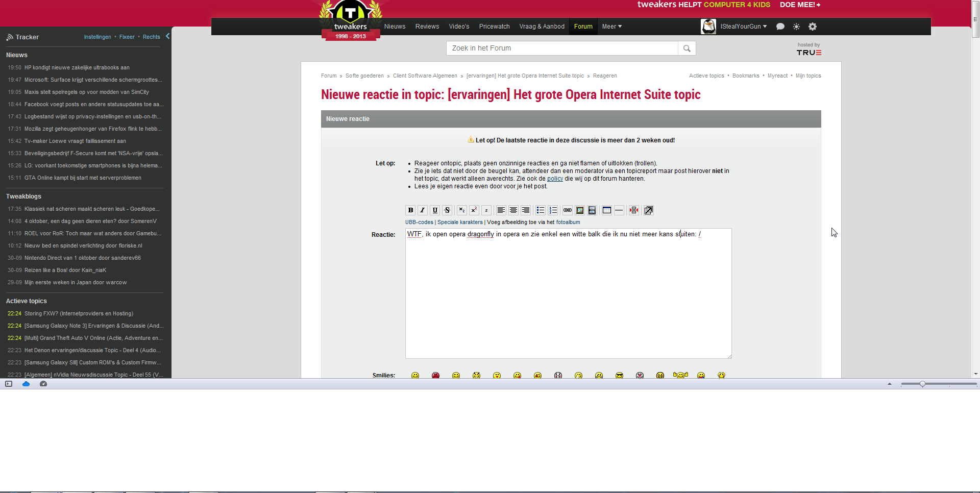Viewport: 980px width, 493px height.
Task: Click the Opera Turbo speedometer icon
Action: coord(43,384)
